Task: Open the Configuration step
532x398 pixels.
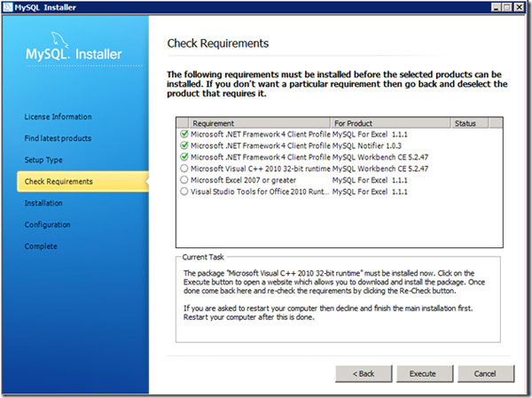Action: [x=48, y=224]
